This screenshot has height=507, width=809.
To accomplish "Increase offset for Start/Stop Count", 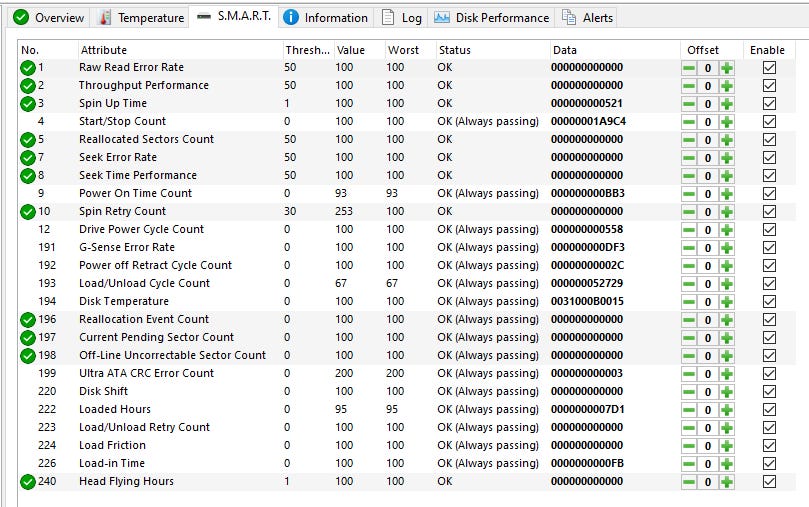I will pos(727,122).
